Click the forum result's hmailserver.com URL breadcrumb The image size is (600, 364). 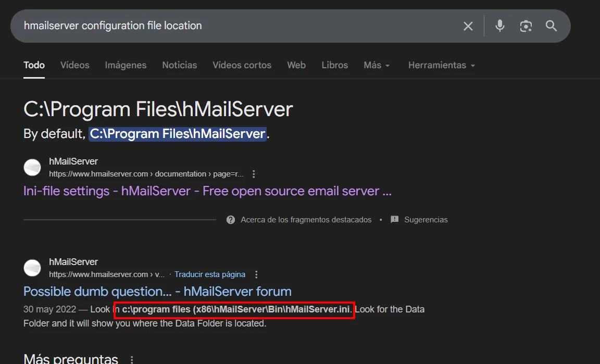point(107,274)
